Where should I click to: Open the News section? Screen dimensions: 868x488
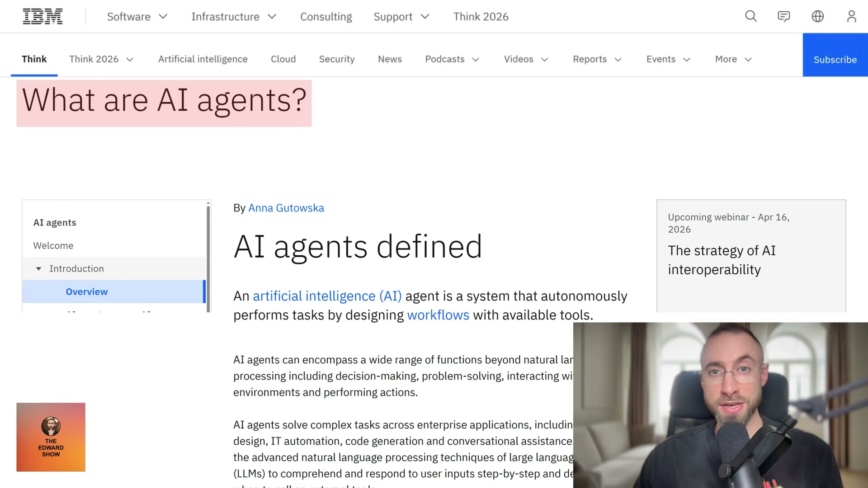pyautogui.click(x=389, y=59)
